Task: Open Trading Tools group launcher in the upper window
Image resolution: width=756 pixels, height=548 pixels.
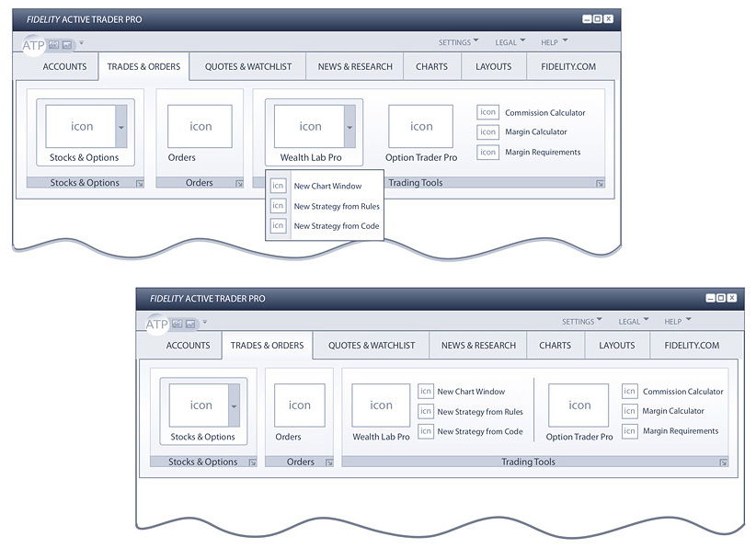Action: [600, 183]
